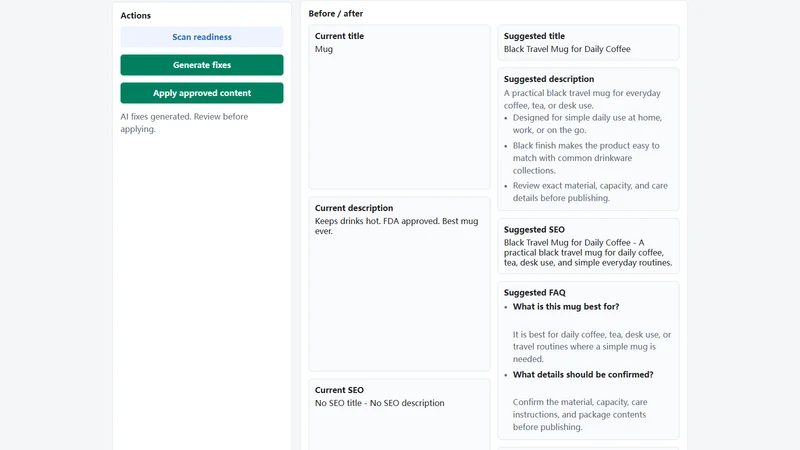Click the Generate fixes button

tap(202, 65)
